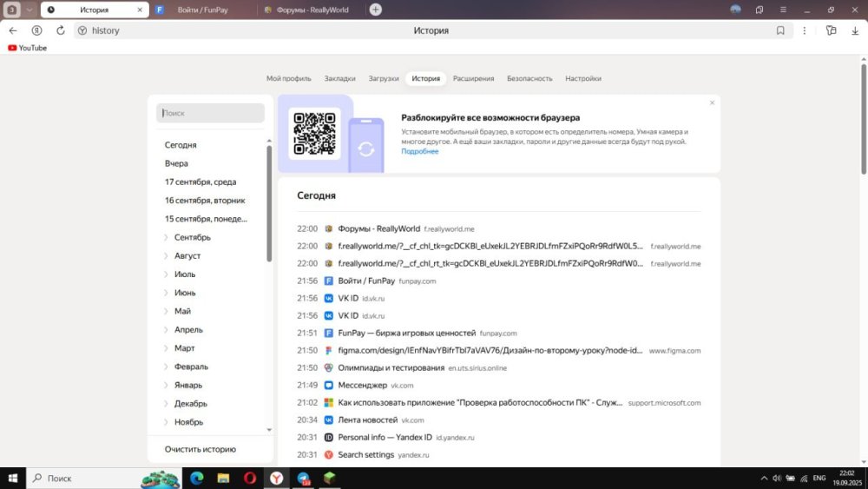The image size is (868, 489).
Task: Click the QR code image in the banner
Action: 314,134
